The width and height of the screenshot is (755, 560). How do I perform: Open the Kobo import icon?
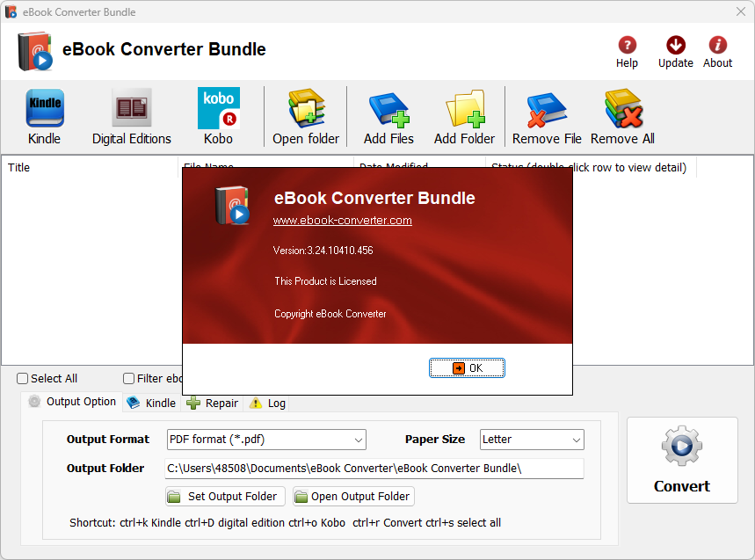[218, 117]
